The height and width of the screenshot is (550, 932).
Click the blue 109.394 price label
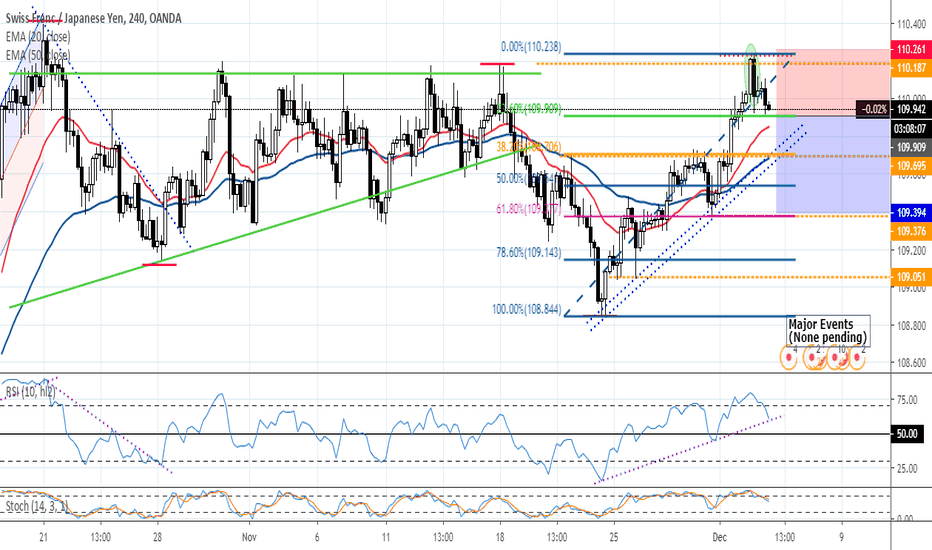pos(909,214)
